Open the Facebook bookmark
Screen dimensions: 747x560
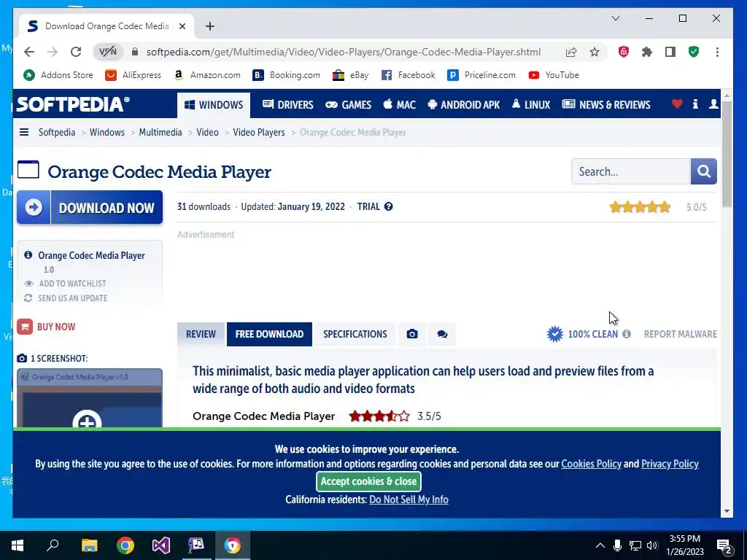409,75
